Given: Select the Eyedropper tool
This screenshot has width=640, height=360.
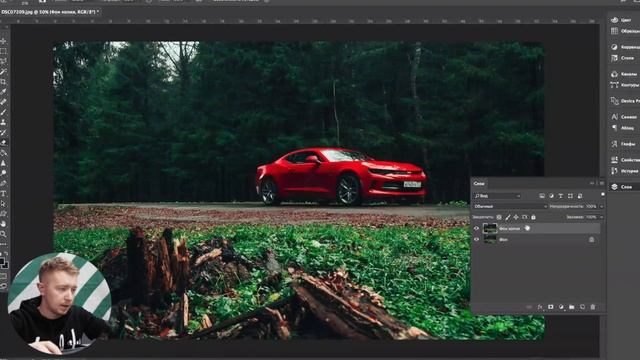Looking at the screenshot, I should tap(3, 92).
